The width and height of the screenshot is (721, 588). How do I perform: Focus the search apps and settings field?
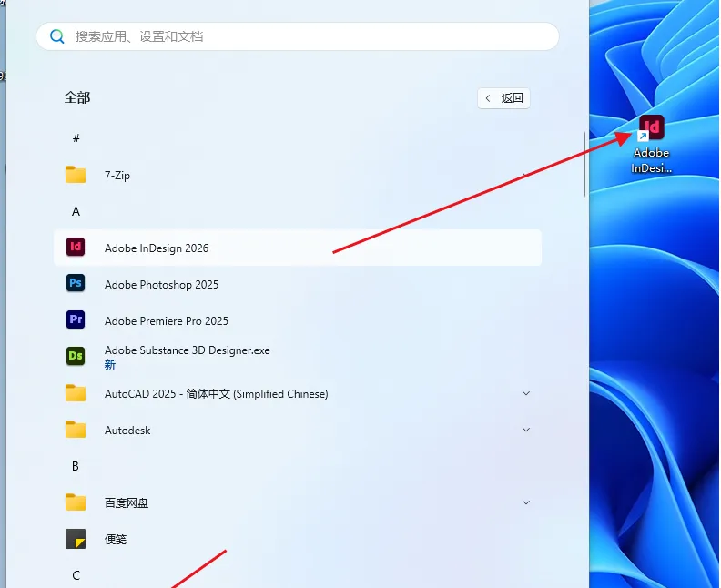coord(298,36)
